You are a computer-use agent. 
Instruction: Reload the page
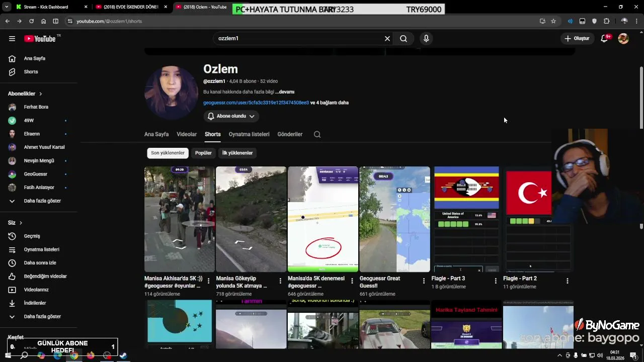point(31,21)
